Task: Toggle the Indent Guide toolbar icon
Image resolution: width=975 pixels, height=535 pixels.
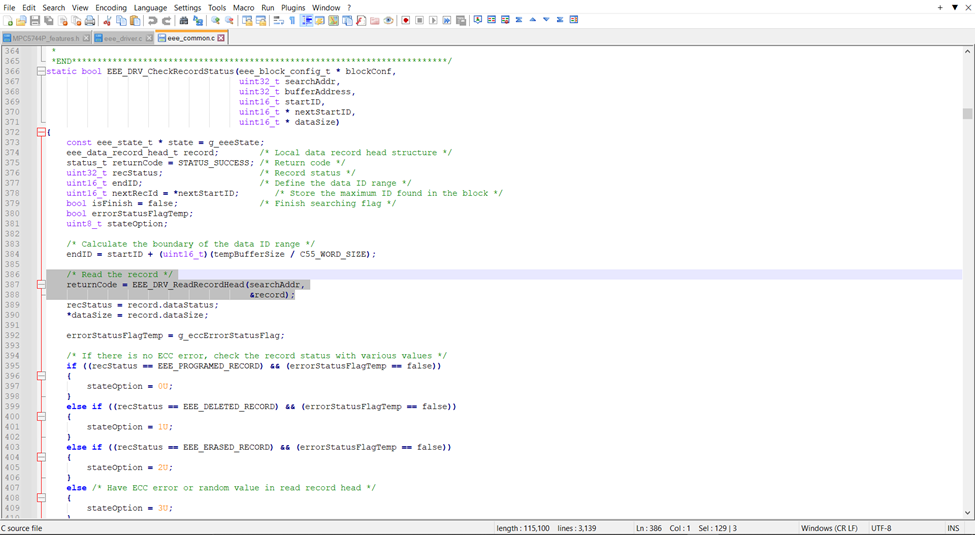Action: [x=308, y=21]
